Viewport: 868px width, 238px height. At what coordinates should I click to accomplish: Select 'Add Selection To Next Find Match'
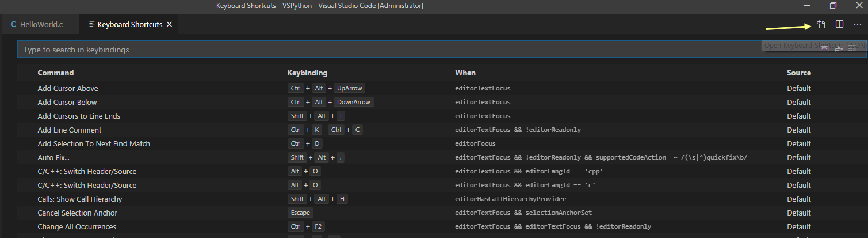(94, 143)
